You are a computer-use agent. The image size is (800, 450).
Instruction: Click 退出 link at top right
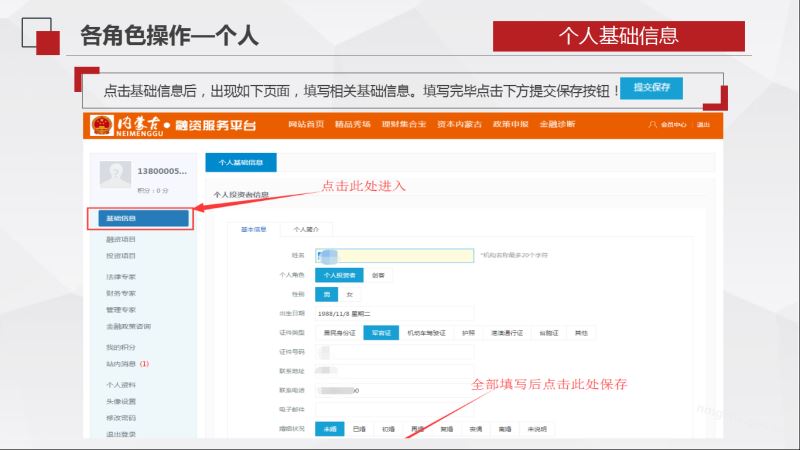click(x=703, y=125)
